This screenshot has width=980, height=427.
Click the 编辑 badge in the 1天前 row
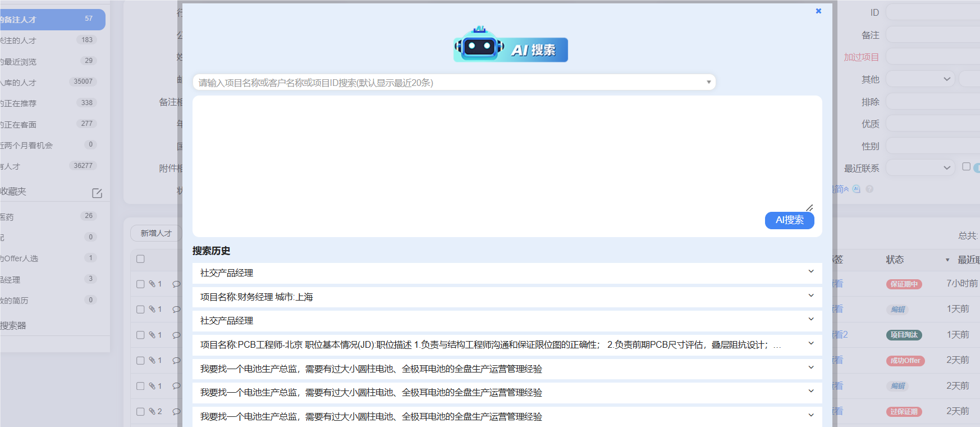tap(897, 310)
